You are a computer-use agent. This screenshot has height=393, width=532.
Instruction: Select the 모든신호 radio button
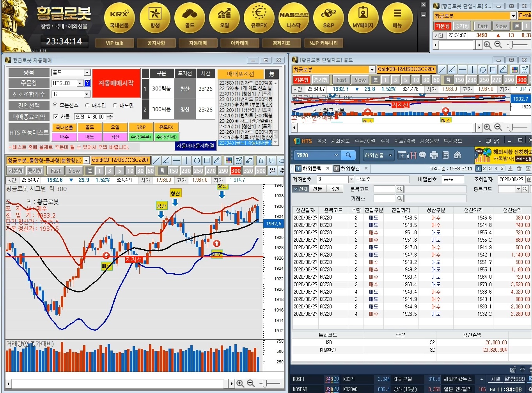55,105
